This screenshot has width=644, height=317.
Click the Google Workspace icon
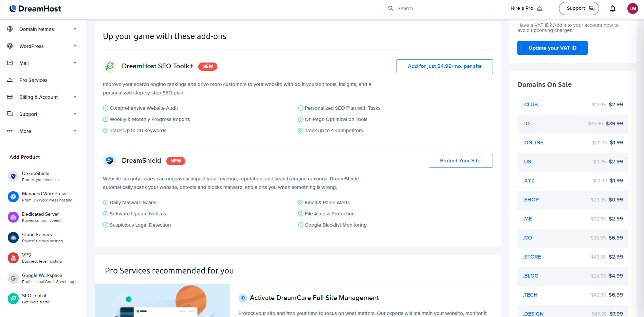pos(13,278)
